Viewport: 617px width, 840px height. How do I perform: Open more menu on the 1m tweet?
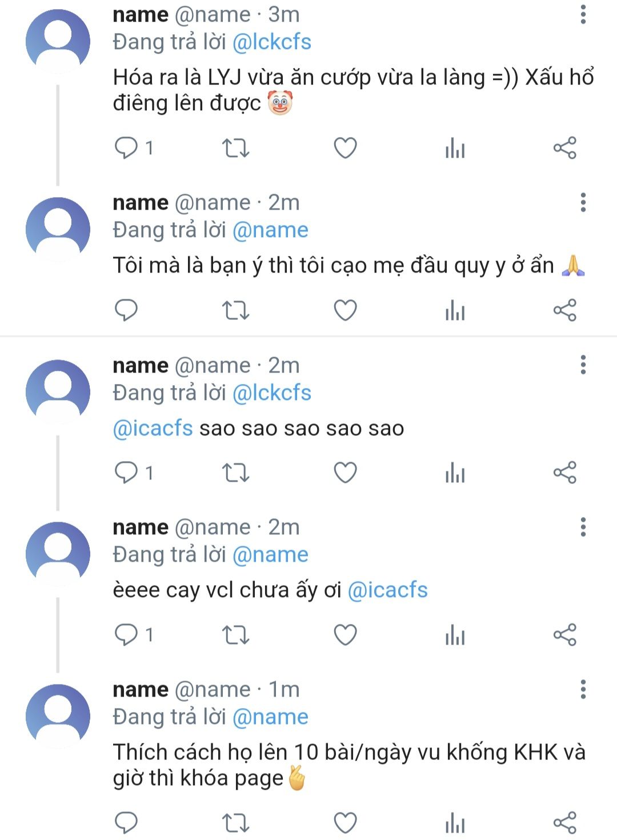click(x=583, y=690)
